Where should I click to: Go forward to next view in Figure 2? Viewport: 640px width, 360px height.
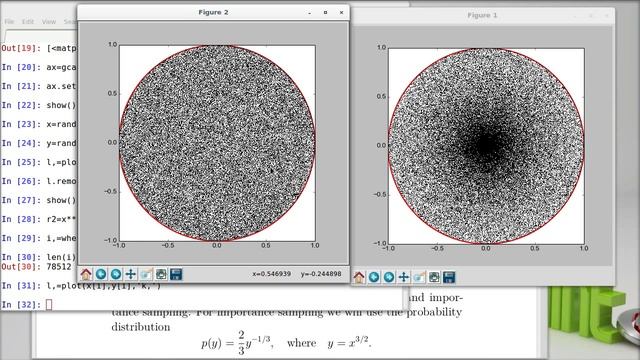[116, 274]
